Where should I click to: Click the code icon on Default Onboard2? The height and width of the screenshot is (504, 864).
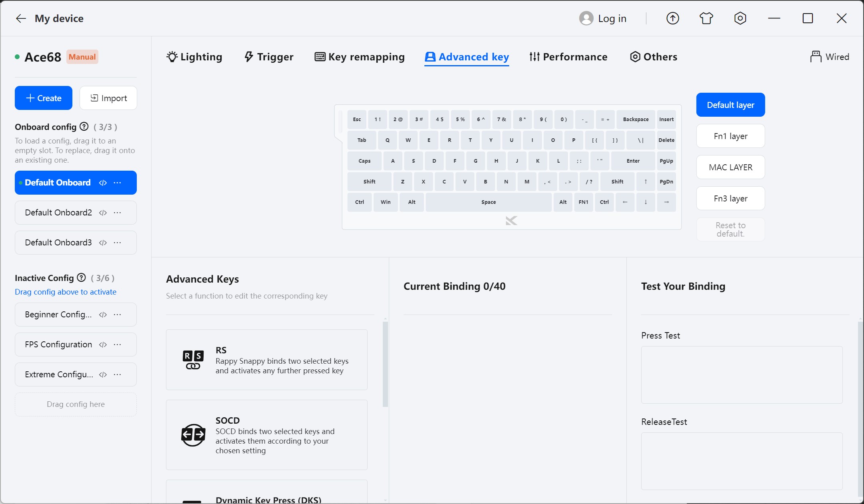coord(103,213)
